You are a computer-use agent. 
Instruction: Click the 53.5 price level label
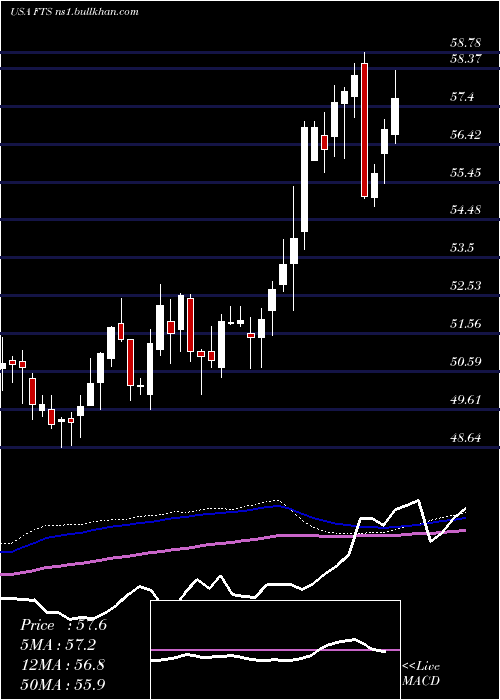(462, 247)
